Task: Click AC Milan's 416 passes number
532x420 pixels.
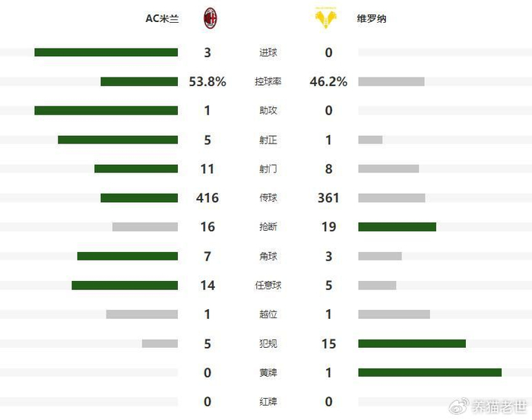Action: pyautogui.click(x=207, y=198)
